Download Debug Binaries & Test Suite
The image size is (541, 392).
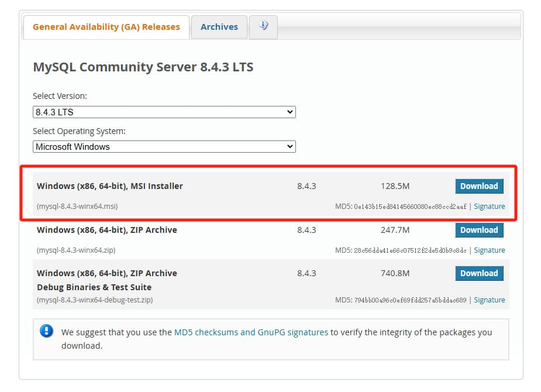(479, 273)
